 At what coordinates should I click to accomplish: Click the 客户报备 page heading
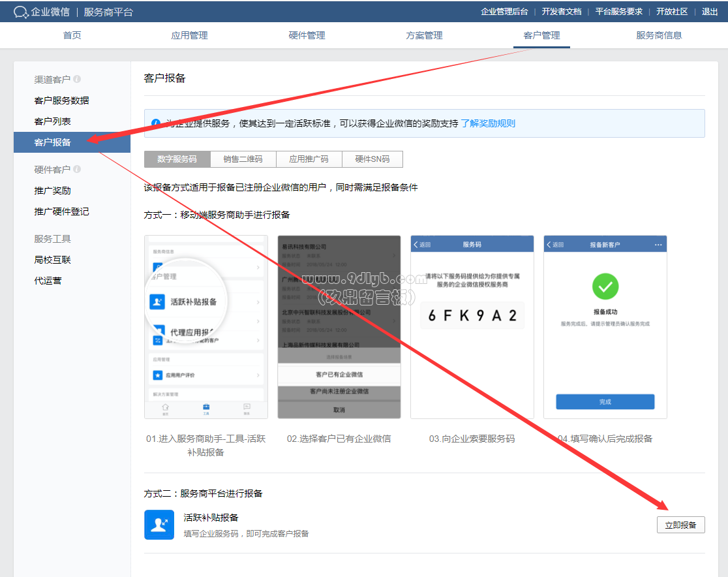(164, 78)
